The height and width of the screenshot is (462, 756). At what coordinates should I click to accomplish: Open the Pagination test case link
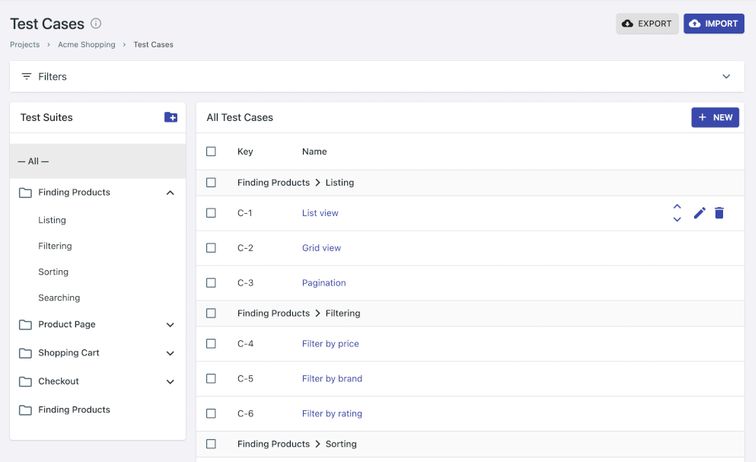pyautogui.click(x=323, y=283)
